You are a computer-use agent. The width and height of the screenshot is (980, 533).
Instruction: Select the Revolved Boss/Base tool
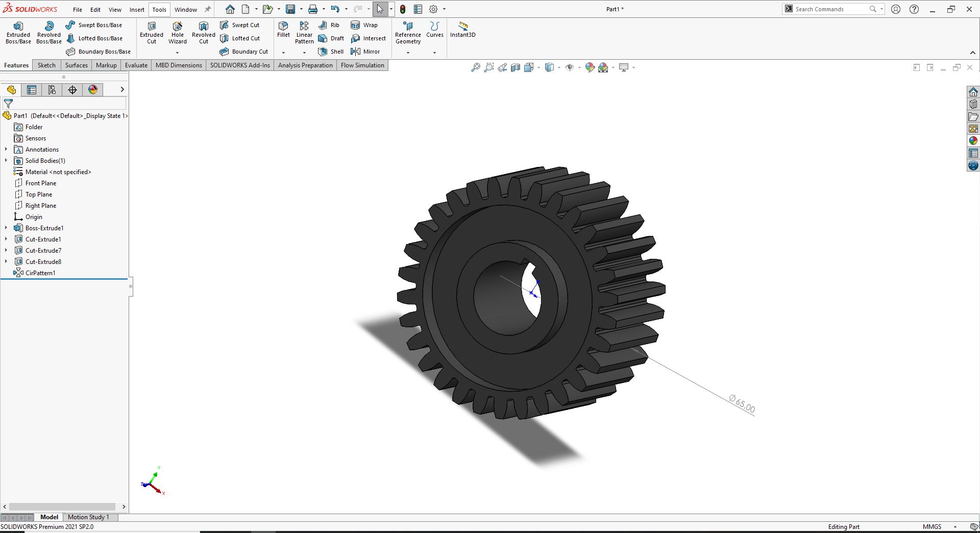pyautogui.click(x=49, y=33)
